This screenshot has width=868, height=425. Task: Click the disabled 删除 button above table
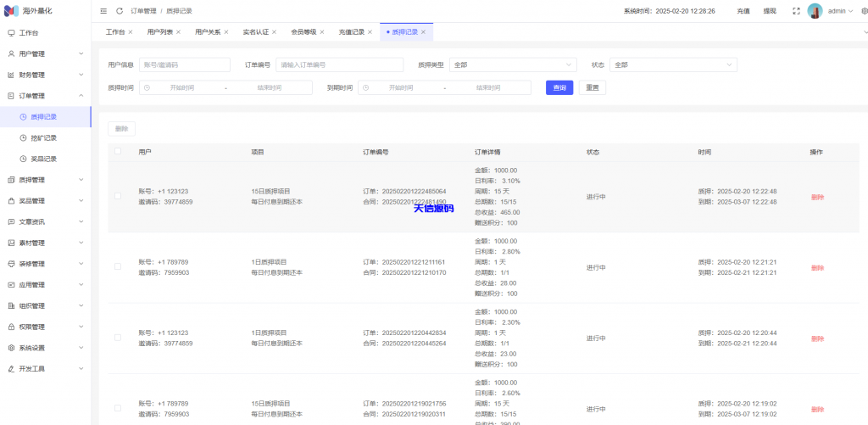pos(121,129)
